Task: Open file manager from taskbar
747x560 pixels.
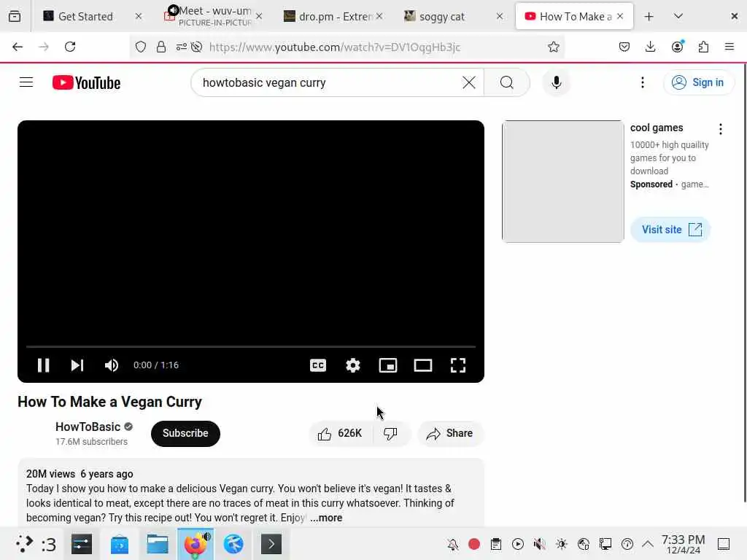Action: click(x=158, y=544)
